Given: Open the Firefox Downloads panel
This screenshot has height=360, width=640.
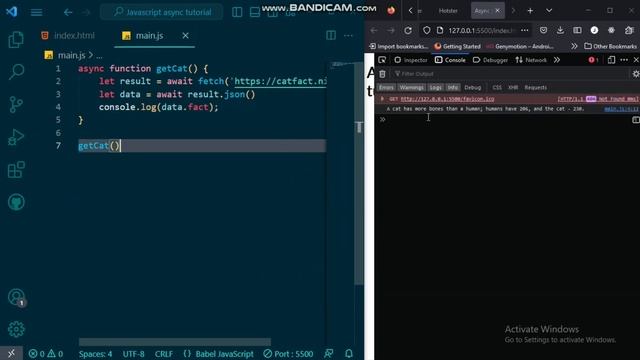Looking at the screenshot, I should coord(560,31).
